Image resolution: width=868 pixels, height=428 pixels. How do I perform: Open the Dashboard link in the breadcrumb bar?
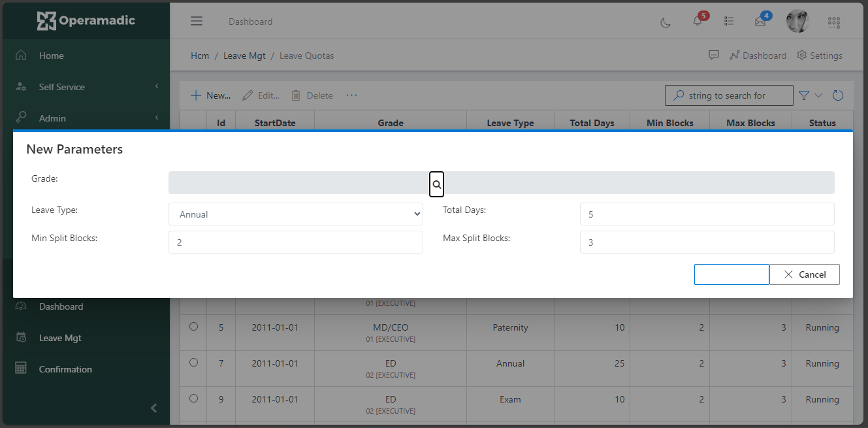point(758,56)
